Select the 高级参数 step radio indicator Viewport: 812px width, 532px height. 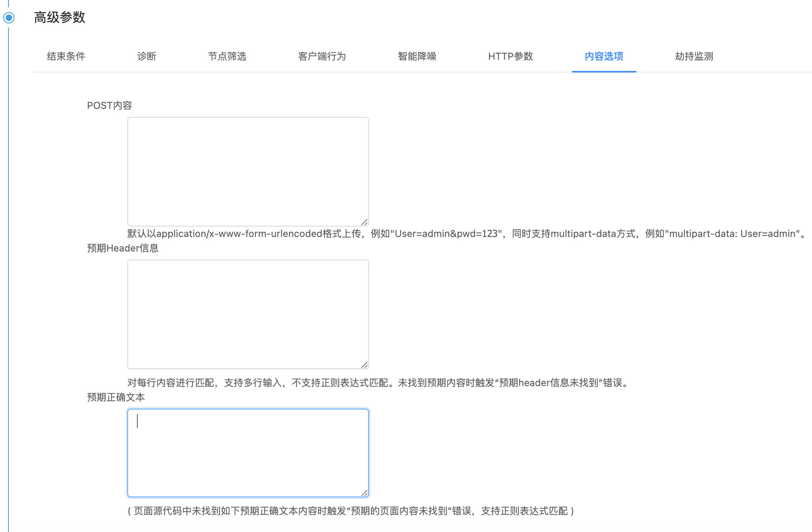(x=8, y=18)
